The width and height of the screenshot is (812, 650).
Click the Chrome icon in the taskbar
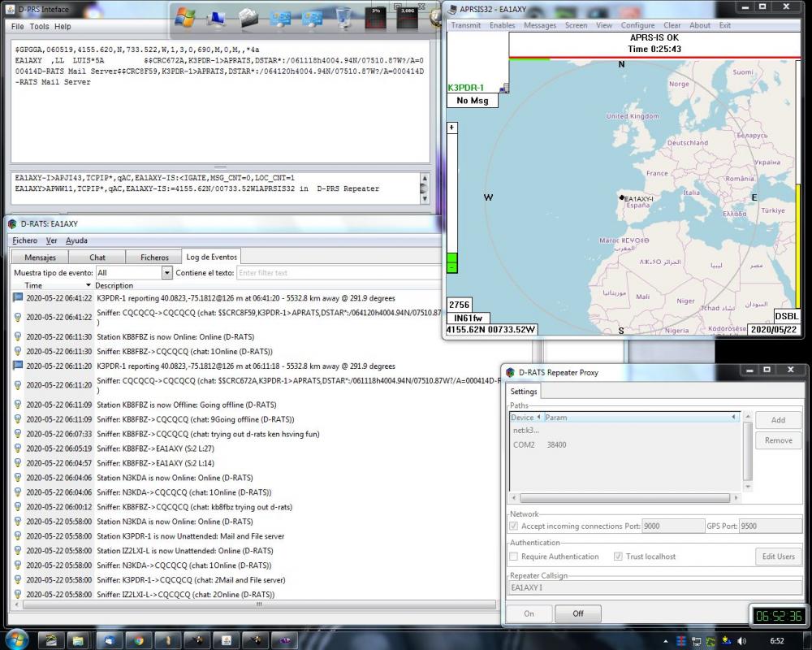click(139, 640)
